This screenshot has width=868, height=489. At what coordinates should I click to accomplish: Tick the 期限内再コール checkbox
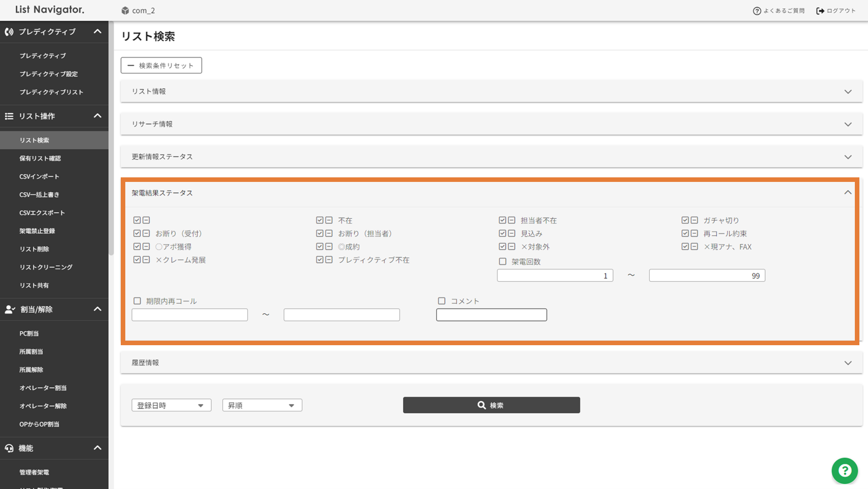(137, 301)
